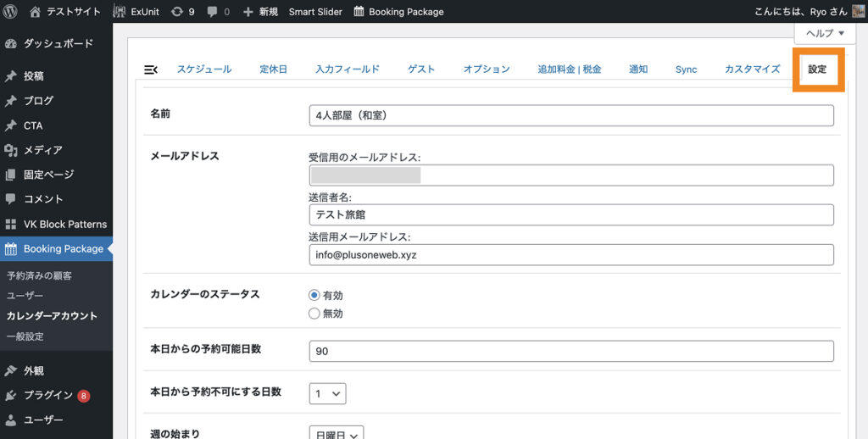
Task: Open メディア in the sidebar
Action: (42, 150)
